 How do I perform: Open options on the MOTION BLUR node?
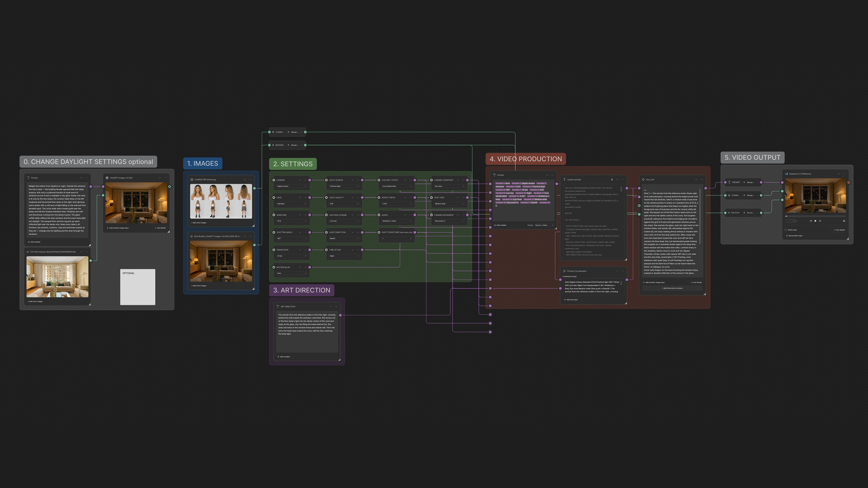pos(305,267)
